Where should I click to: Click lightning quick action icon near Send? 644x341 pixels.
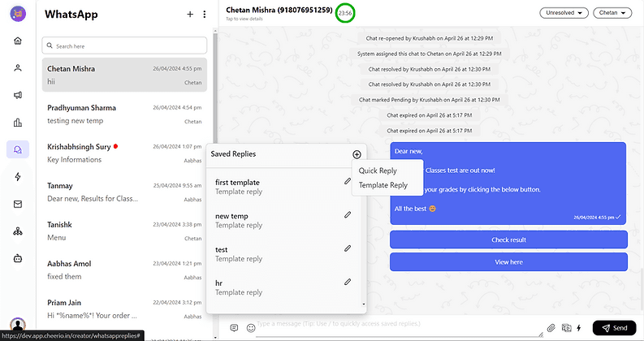tap(579, 328)
